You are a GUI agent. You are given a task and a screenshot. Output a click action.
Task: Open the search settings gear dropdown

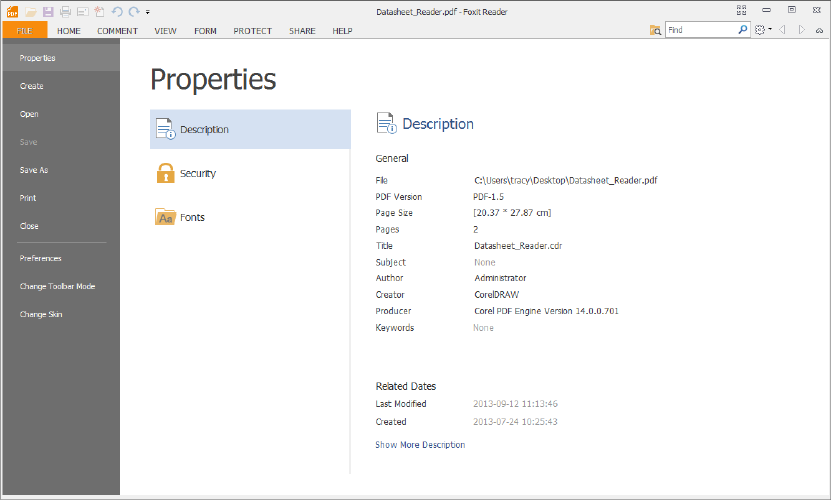762,30
